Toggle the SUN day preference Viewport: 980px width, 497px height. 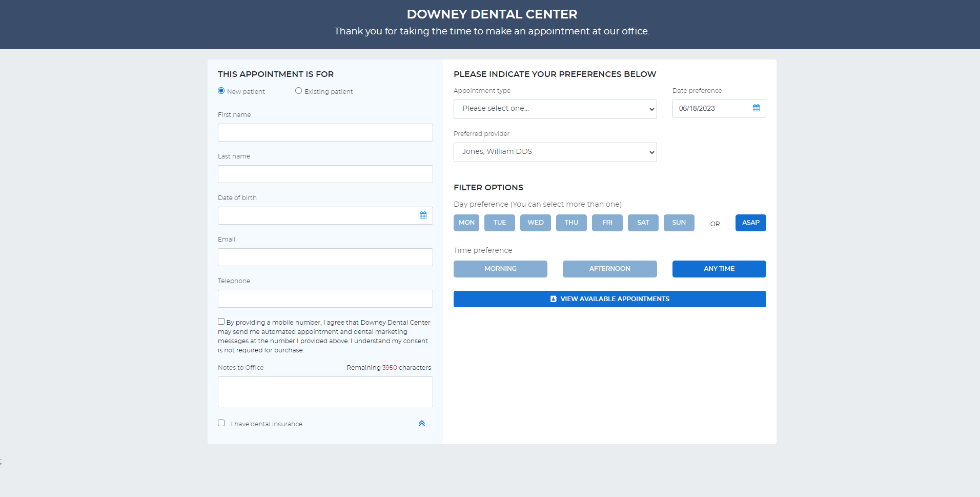(x=679, y=223)
